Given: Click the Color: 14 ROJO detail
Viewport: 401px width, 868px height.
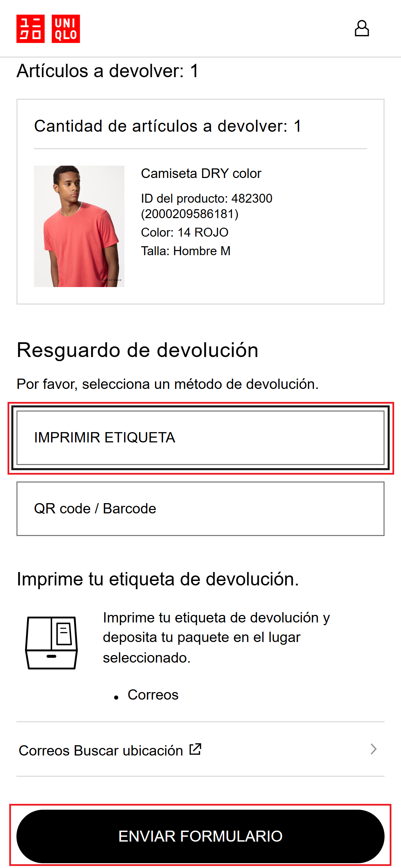Looking at the screenshot, I should click(185, 233).
